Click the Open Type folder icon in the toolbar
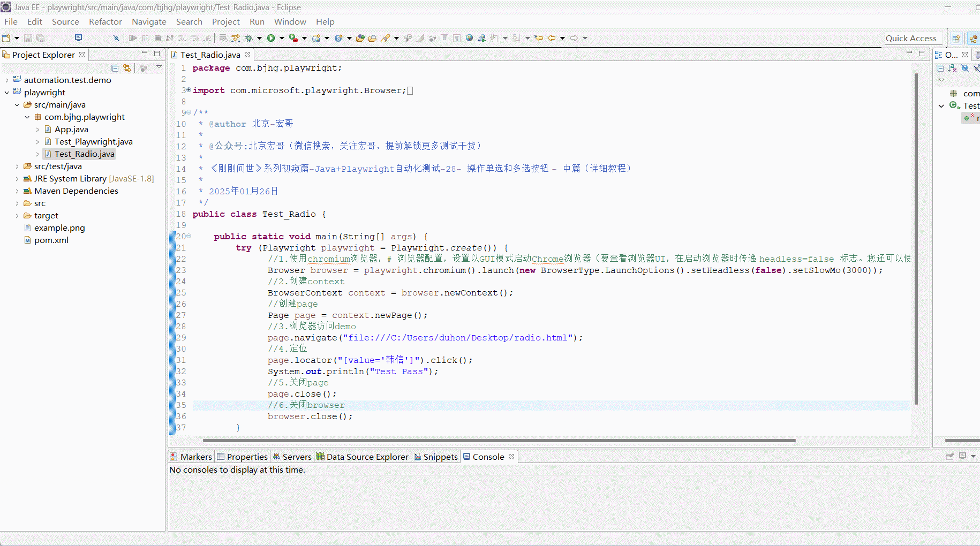This screenshot has width=980, height=546. (x=360, y=38)
